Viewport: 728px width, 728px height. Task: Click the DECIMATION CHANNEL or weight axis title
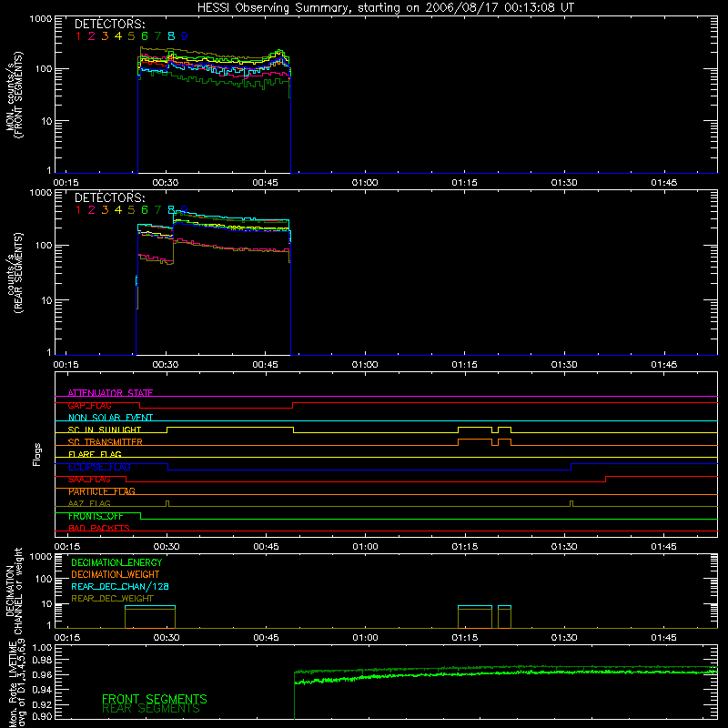click(14, 591)
